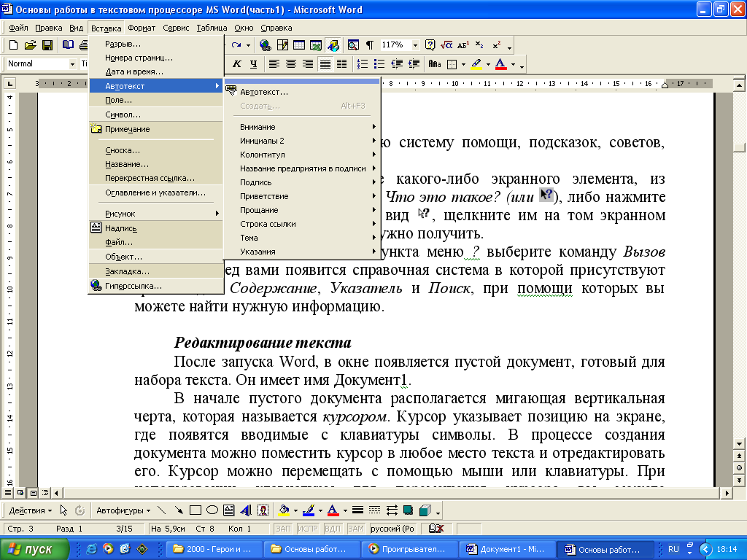The image size is (747, 560).
Task: Toggle underline formatting (Ч)
Action: (x=253, y=64)
